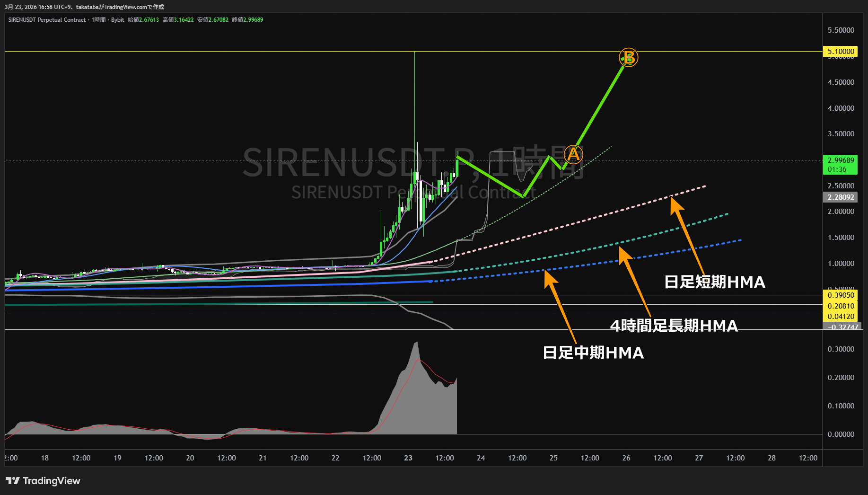Click date 22 on the time axis
Screen dimensions: 868x495
click(x=335, y=458)
